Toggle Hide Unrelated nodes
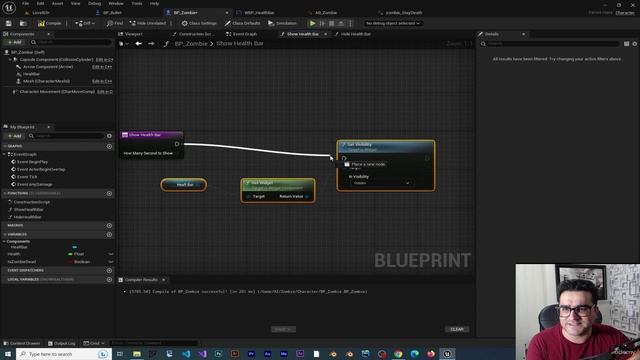Image resolution: width=640 pixels, height=360 pixels. [x=147, y=23]
